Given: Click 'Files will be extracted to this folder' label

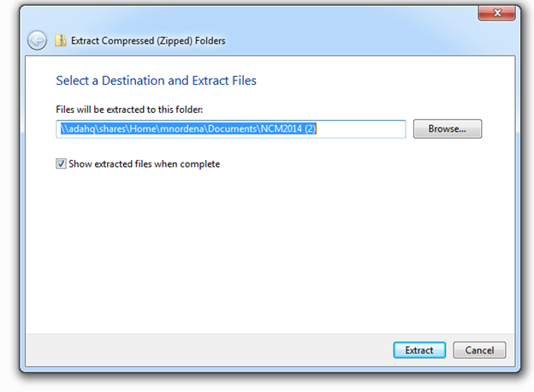Looking at the screenshot, I should (129, 110).
